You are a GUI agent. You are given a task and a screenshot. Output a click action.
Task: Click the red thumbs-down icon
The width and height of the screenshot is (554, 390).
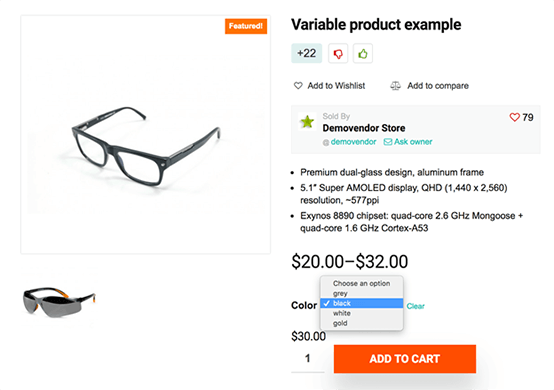pyautogui.click(x=338, y=54)
